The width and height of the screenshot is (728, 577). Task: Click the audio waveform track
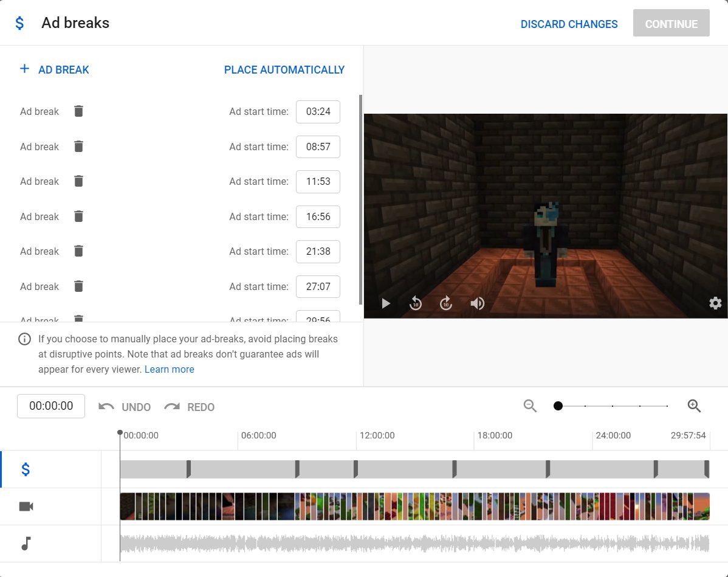click(414, 544)
